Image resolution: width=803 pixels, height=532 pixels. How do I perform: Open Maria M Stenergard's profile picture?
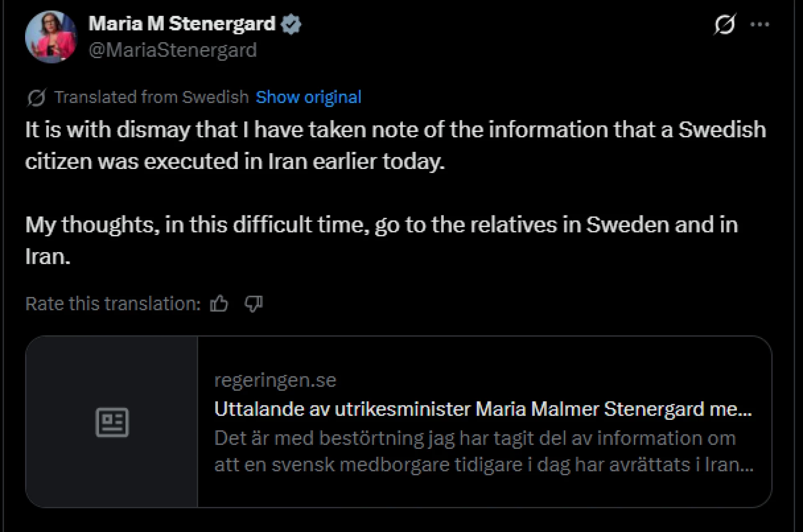[51, 37]
